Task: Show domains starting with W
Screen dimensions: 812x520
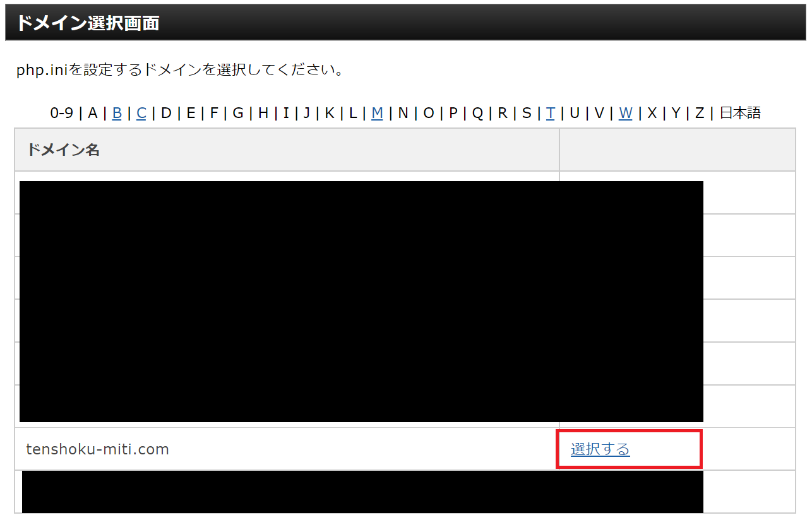Action: click(625, 113)
